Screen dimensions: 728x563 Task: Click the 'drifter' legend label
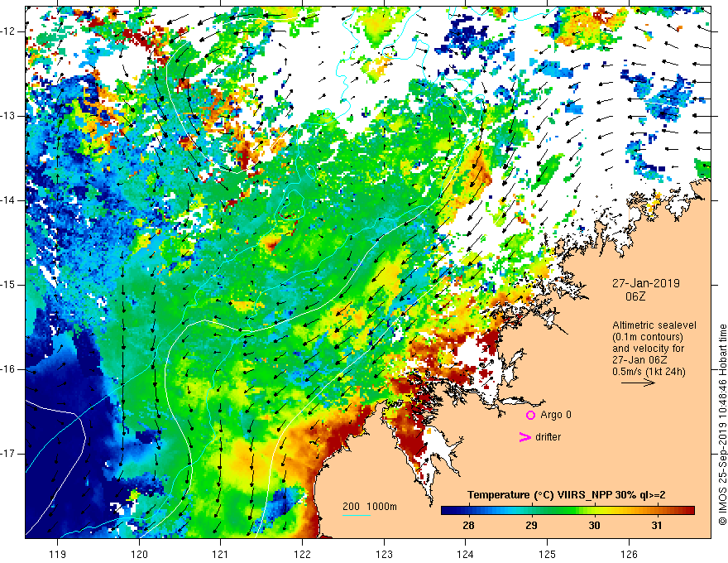click(548, 437)
